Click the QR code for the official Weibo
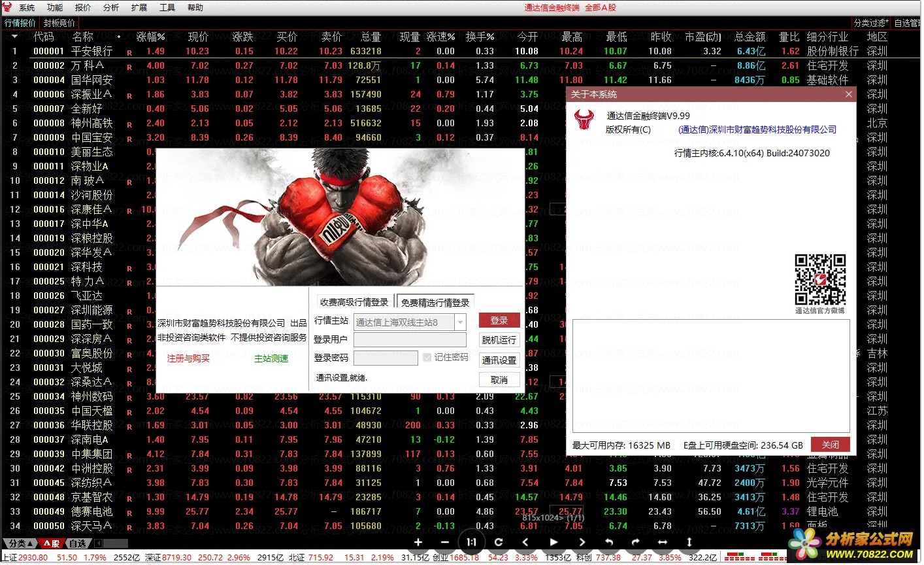The image size is (924, 565). pyautogui.click(x=820, y=280)
